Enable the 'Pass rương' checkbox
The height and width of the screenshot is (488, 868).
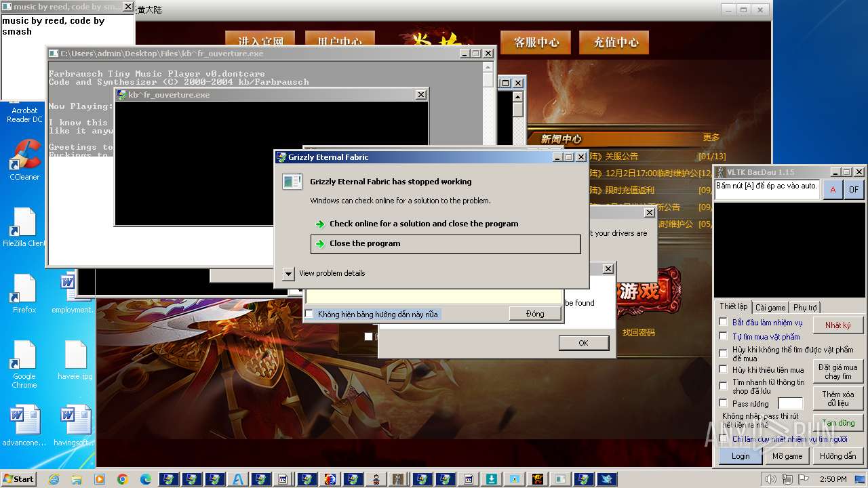coord(723,403)
